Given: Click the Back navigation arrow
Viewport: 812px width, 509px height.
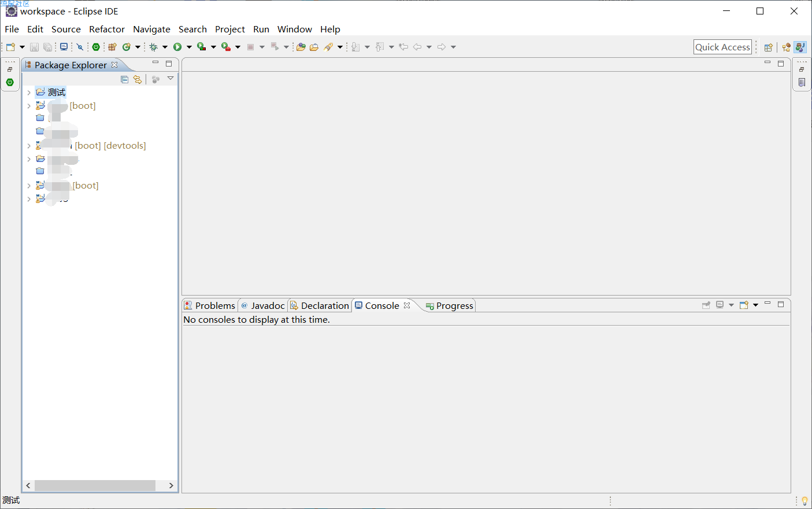Looking at the screenshot, I should click(417, 47).
